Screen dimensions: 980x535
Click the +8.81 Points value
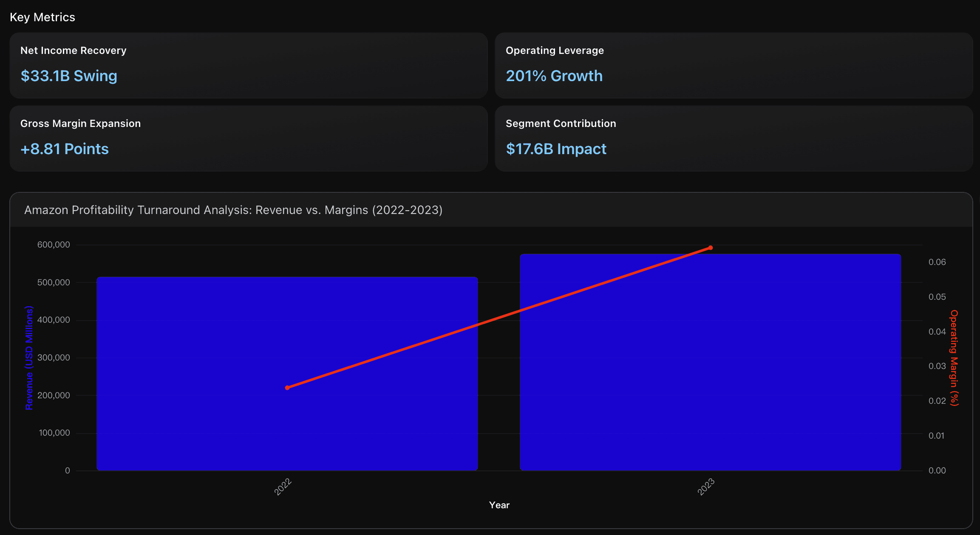pyautogui.click(x=65, y=149)
